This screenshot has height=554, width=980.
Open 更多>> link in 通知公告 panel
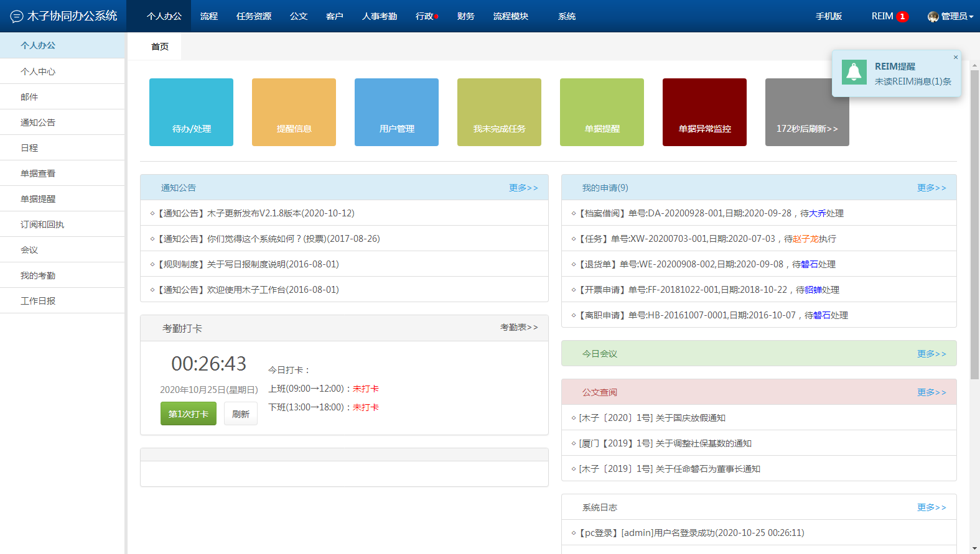(x=523, y=188)
